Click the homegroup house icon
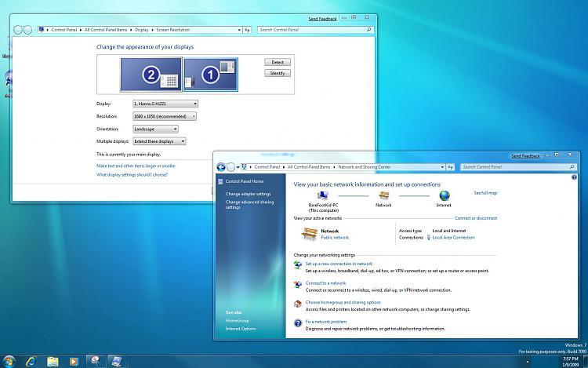The height and width of the screenshot is (368, 588). pyautogui.click(x=298, y=304)
